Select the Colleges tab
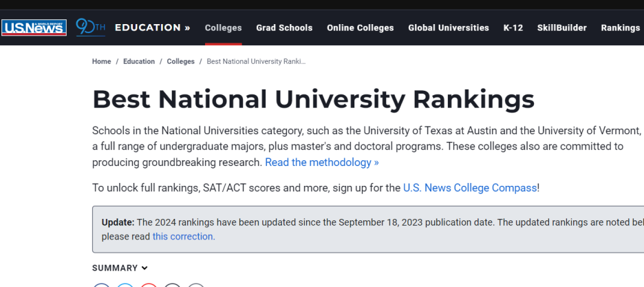Image resolution: width=644 pixels, height=287 pixels. (224, 28)
